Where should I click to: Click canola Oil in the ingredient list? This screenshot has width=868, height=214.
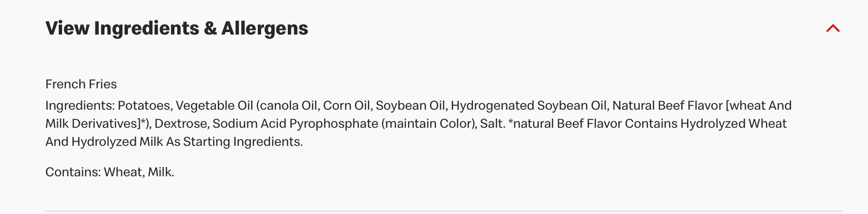pos(288,105)
